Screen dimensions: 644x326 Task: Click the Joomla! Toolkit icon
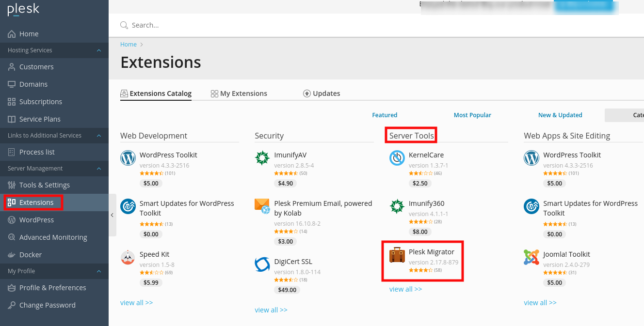(x=531, y=257)
